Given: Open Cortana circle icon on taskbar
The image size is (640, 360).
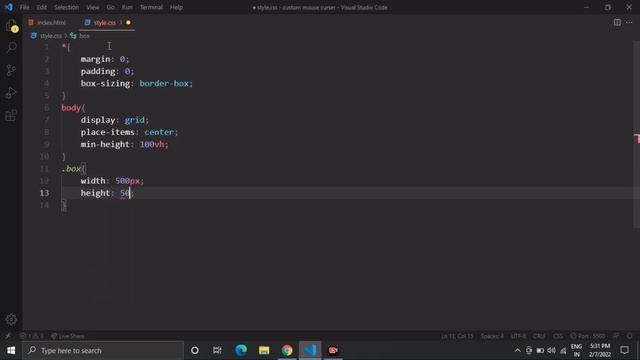Looking at the screenshot, I should coord(195,350).
